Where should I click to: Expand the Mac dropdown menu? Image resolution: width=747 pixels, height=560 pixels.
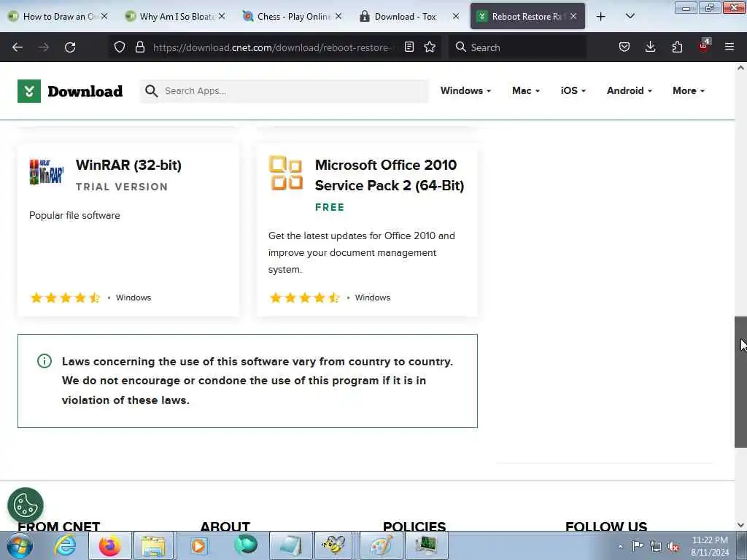pos(525,90)
